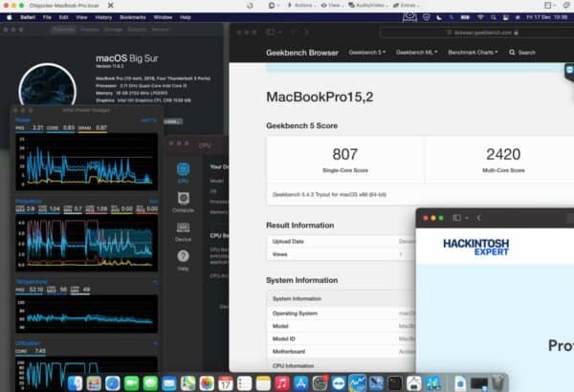Click the browser.geekbench.com address bar
The image size is (574, 392).
477,33
